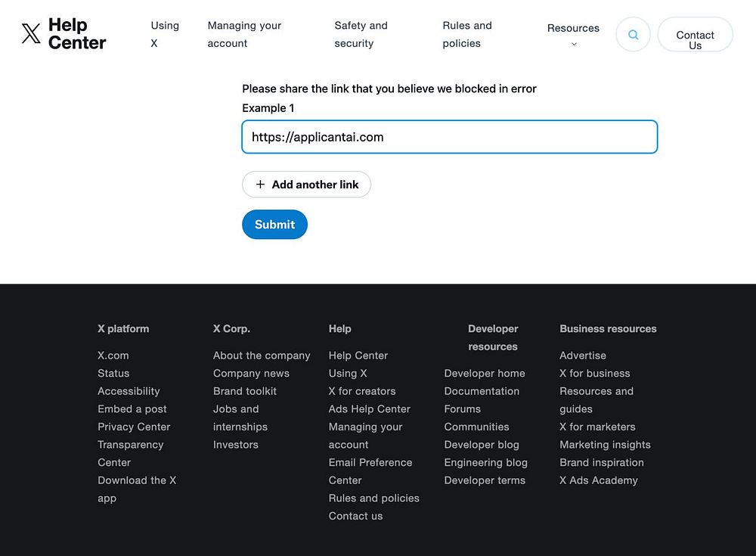This screenshot has height=556, width=756.
Task: Open the search magnifier icon
Action: 634,35
